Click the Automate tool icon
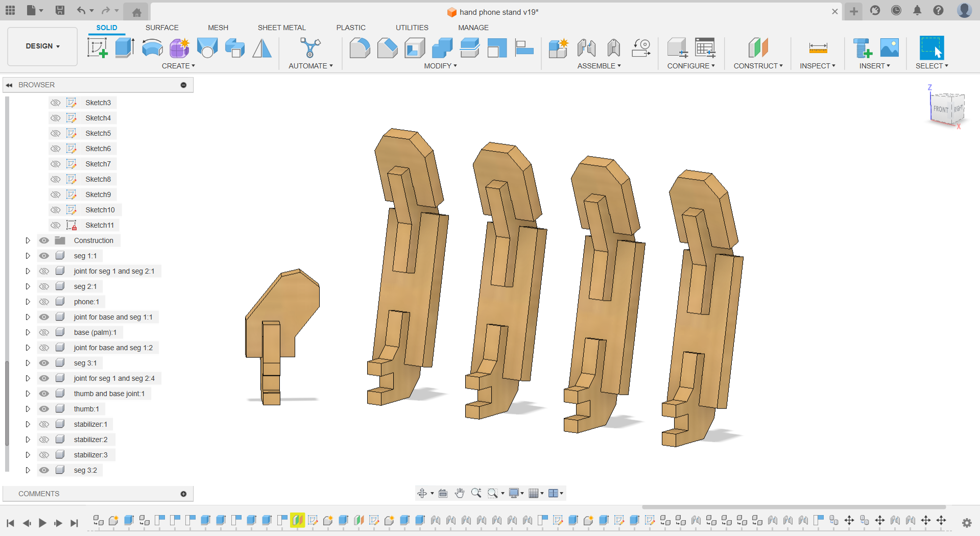This screenshot has height=536, width=980. point(310,48)
